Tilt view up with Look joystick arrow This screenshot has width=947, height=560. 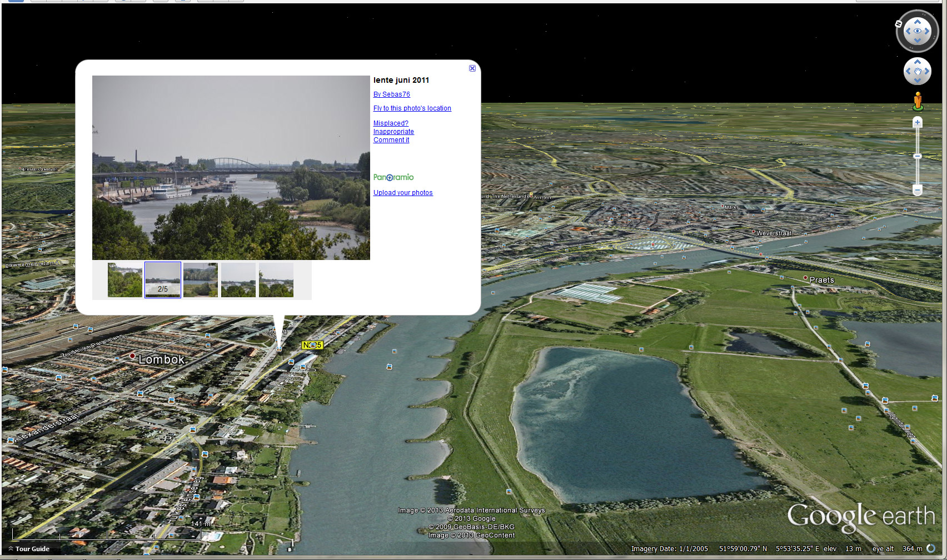point(918,21)
